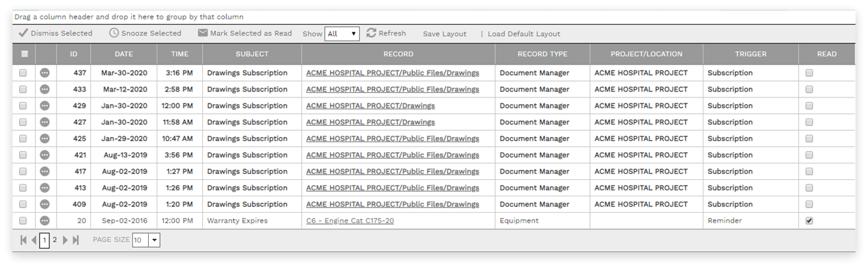Click the Snooze Selected clock icon

click(114, 33)
